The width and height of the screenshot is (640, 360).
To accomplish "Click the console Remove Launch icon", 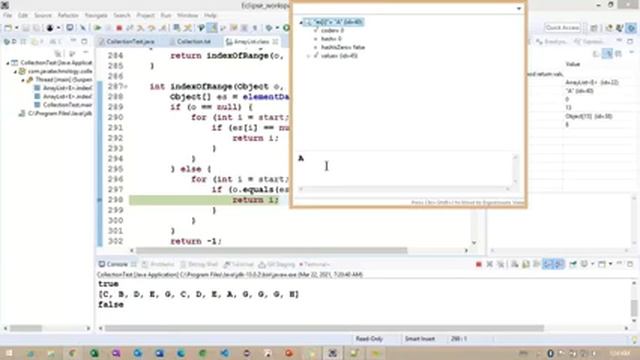I will (x=489, y=264).
